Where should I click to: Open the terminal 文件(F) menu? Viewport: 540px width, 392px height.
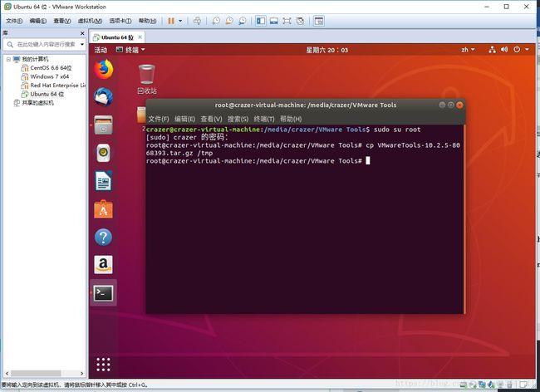click(159, 119)
